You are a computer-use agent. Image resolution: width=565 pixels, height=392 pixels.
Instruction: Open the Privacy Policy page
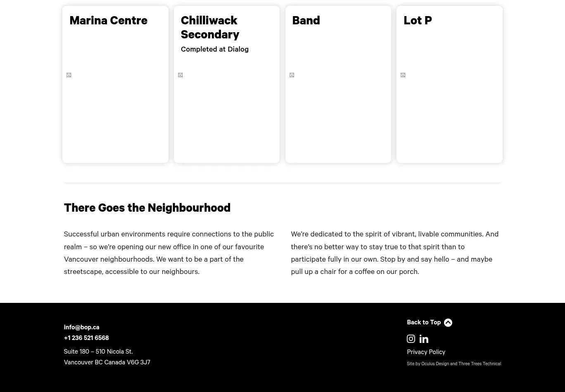tap(426, 352)
